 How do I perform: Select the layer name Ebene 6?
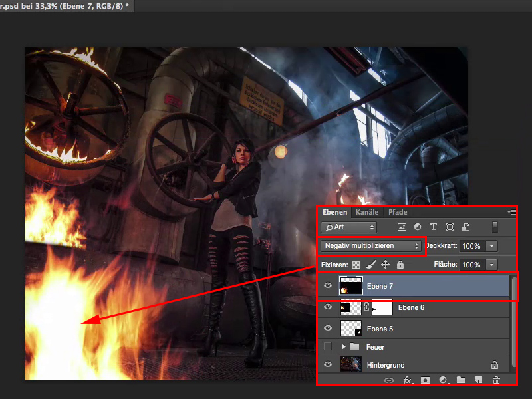click(x=411, y=307)
